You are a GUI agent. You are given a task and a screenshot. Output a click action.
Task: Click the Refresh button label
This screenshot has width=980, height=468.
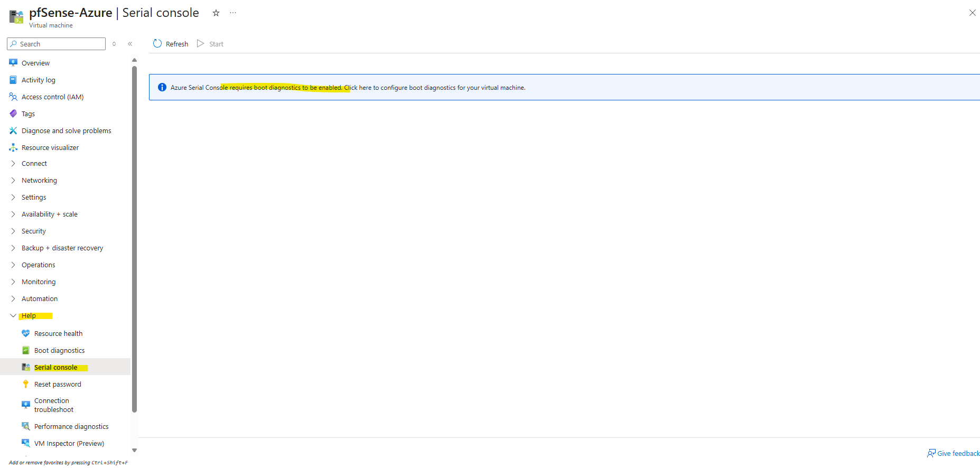tap(177, 44)
